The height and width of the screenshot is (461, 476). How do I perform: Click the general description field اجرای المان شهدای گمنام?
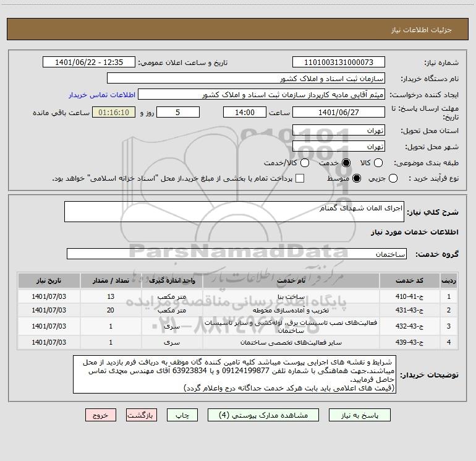coord(234,212)
